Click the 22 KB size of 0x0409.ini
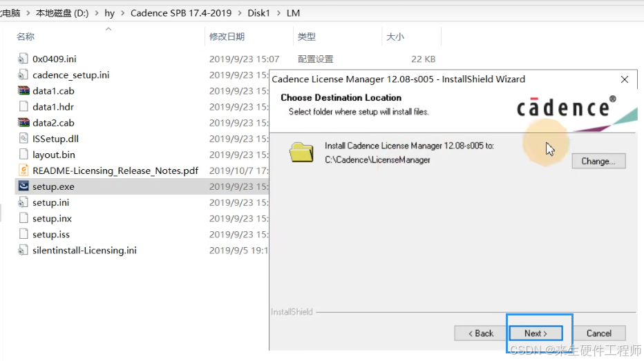Screen dimensions: 644x361 (x=423, y=59)
